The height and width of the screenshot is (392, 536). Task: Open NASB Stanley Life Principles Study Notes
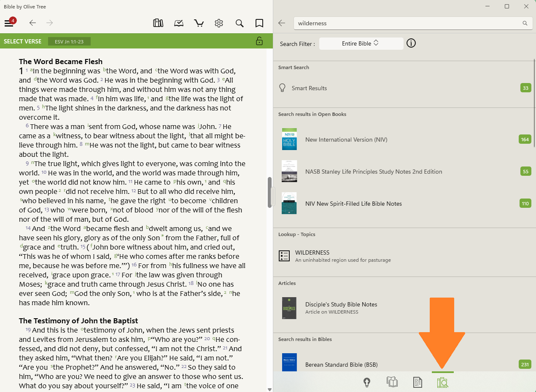coord(404,172)
